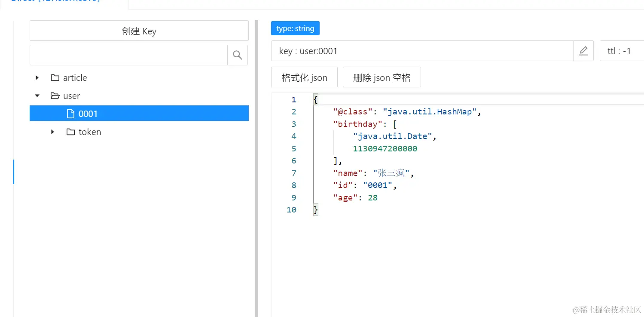644x317 pixels.
Task: Click the key : user:0001 field
Action: 422,51
